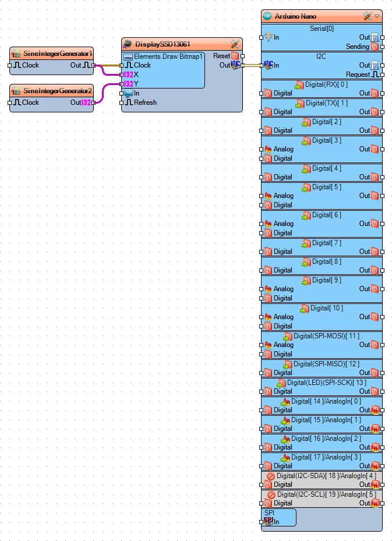Select Elements.Draw Bitmap1 element label
This screenshot has height=541, width=392.
click(x=168, y=56)
